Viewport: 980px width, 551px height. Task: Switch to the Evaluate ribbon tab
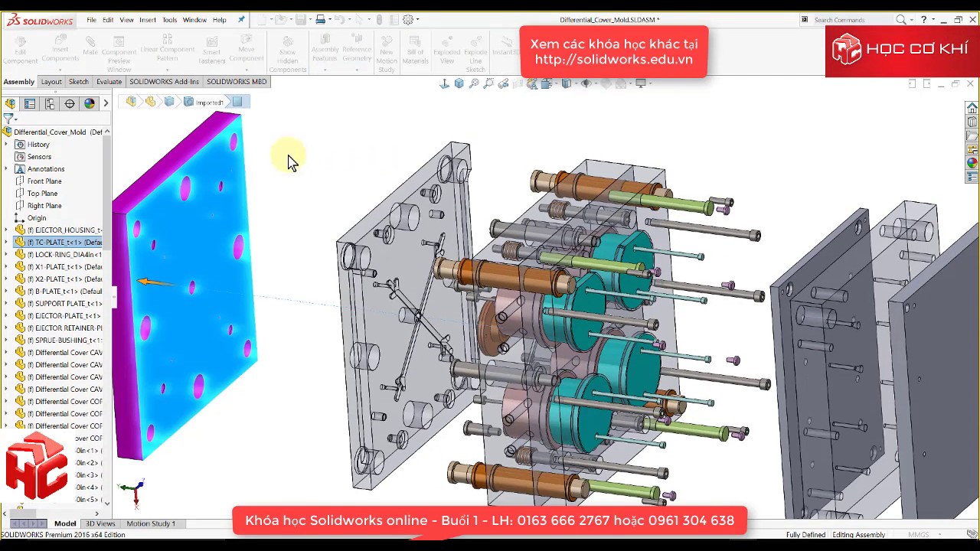pyautogui.click(x=109, y=82)
